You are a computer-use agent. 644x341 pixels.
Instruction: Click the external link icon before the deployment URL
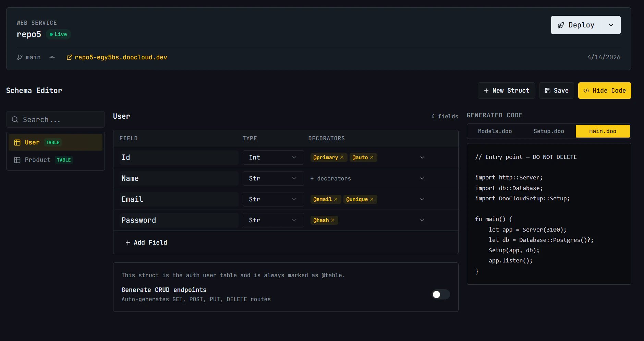point(70,57)
